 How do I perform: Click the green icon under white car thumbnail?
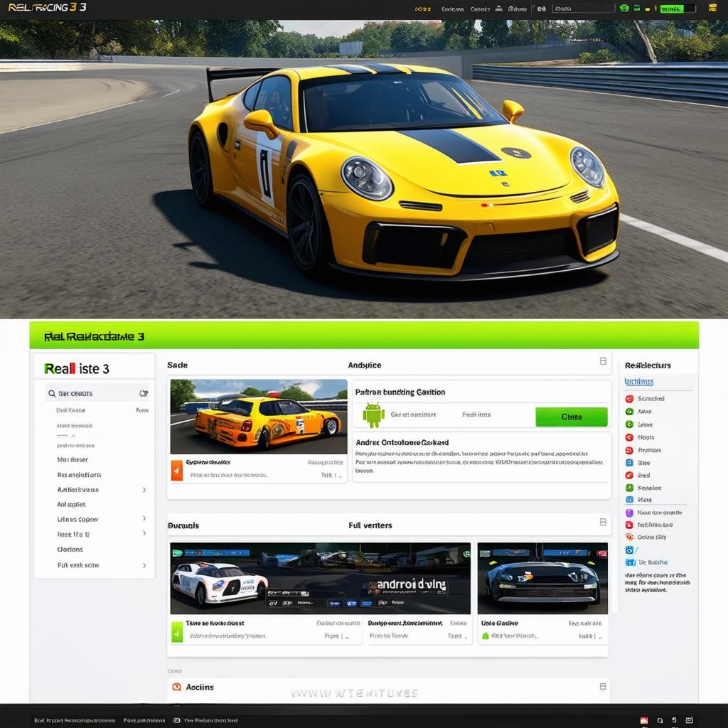(x=177, y=631)
